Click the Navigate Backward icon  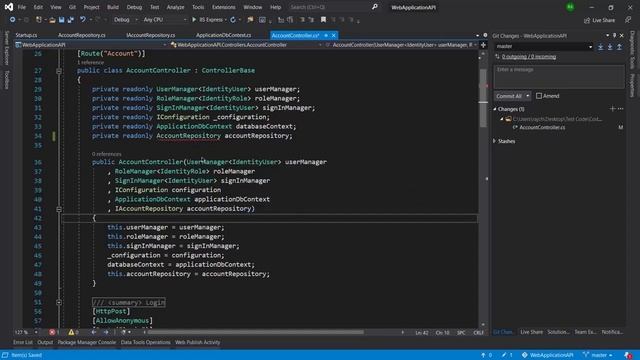click(x=12, y=20)
